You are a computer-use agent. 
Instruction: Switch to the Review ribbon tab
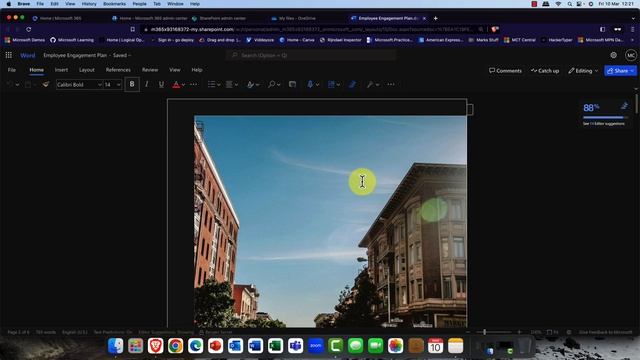(150, 70)
